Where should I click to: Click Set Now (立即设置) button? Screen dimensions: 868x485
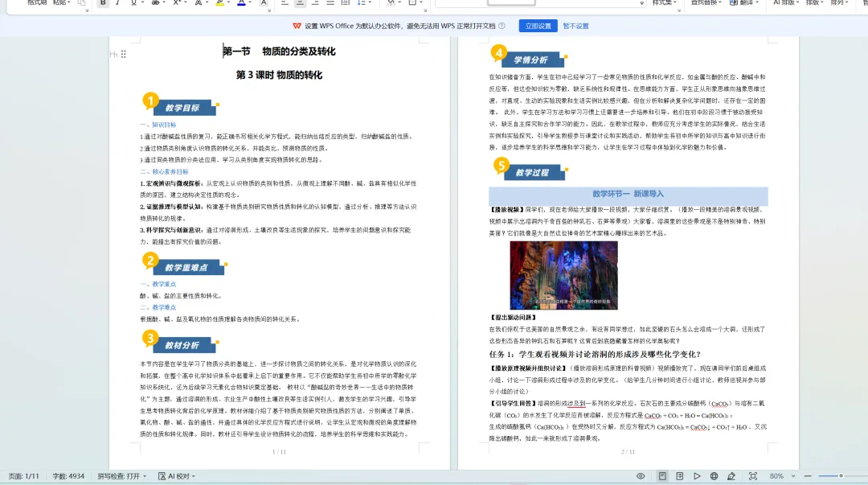pos(538,26)
